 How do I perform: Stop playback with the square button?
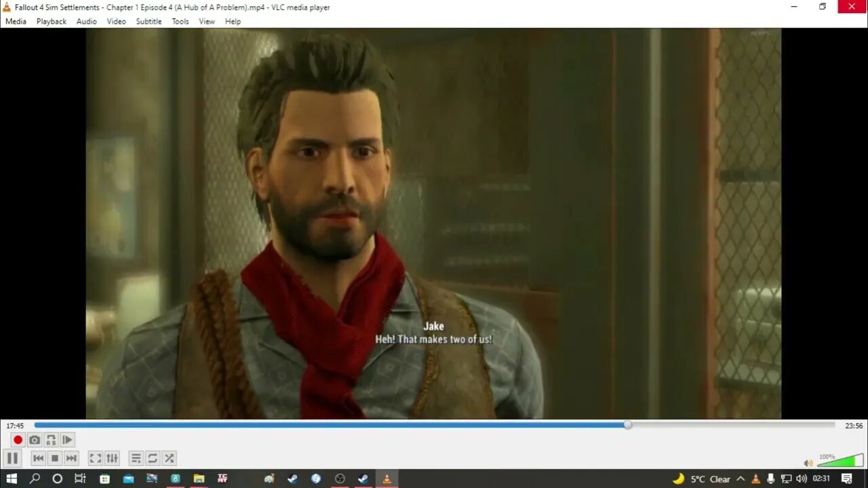point(55,459)
